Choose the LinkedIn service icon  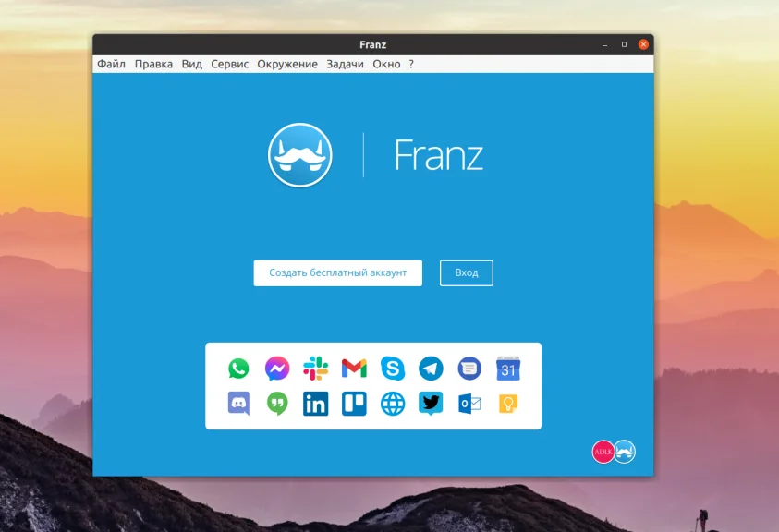(315, 404)
